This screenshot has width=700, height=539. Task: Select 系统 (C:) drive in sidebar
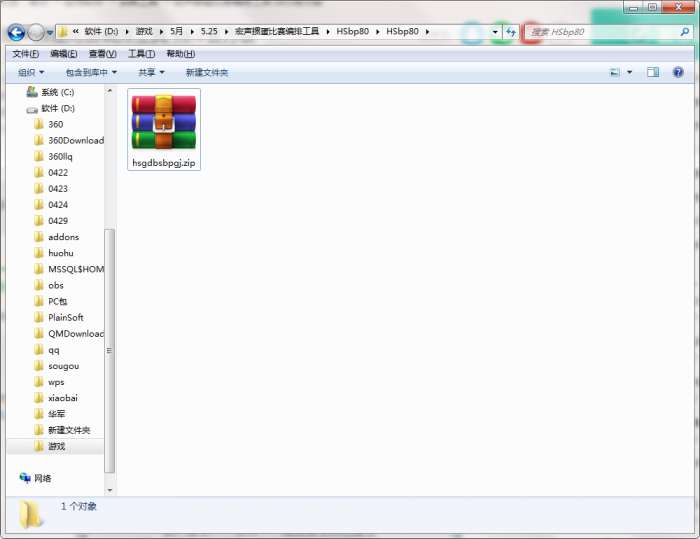tap(58, 92)
